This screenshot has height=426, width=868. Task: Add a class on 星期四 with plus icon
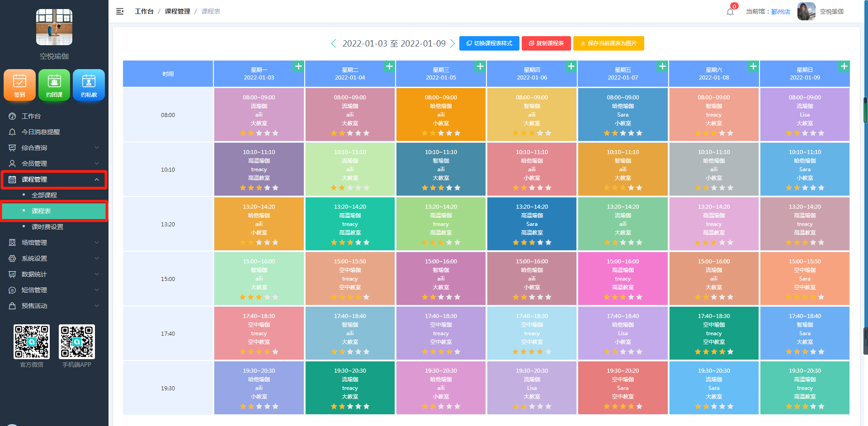point(571,66)
